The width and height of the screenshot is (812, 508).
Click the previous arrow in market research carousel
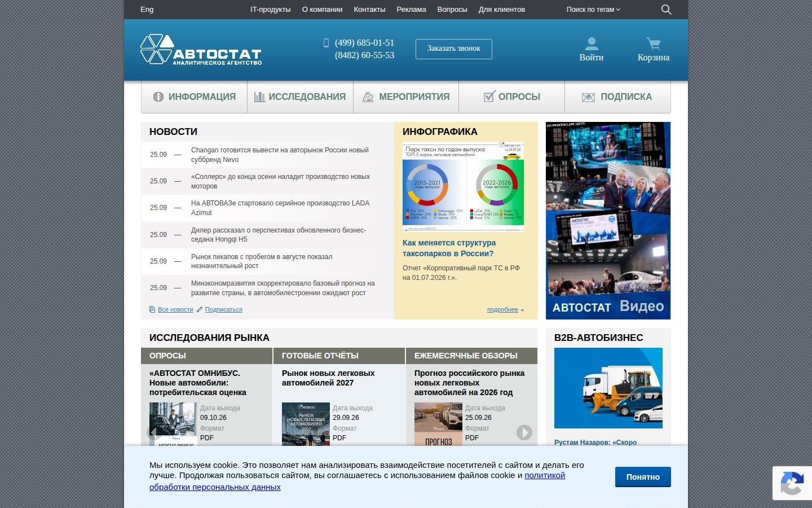pyautogui.click(x=154, y=432)
